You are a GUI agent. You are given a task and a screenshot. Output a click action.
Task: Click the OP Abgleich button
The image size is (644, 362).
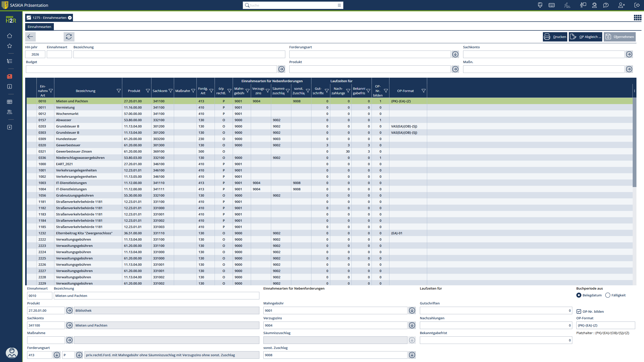[585, 37]
